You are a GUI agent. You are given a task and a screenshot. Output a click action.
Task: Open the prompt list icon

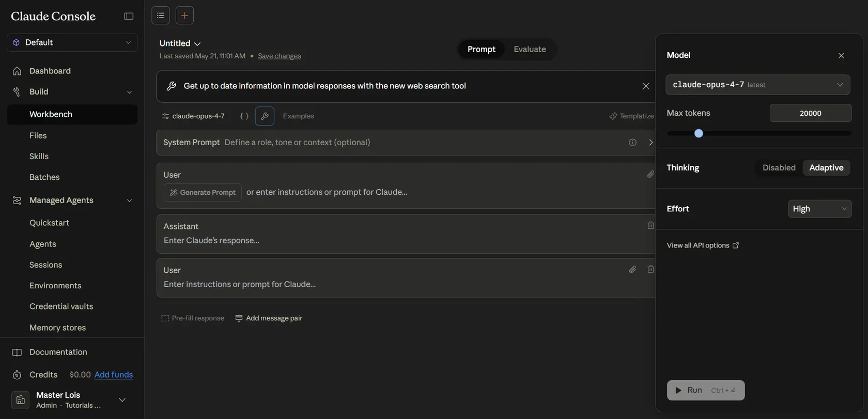161,15
